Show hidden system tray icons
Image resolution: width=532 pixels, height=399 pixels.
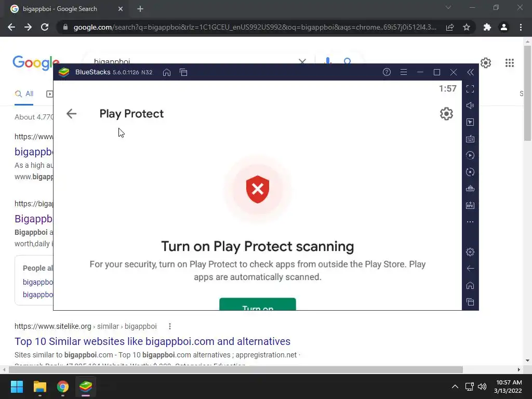[x=455, y=387]
